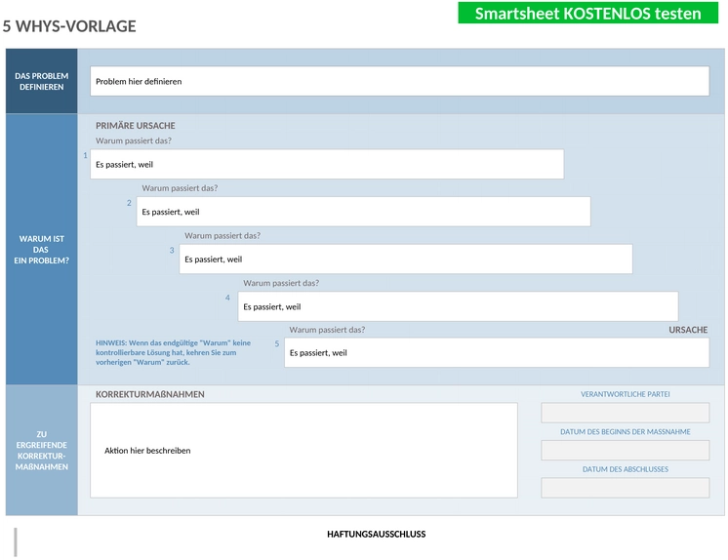Click the 'PRIMÄRE URSACHE' heading
Image resolution: width=728 pixels, height=560 pixels.
point(136,126)
